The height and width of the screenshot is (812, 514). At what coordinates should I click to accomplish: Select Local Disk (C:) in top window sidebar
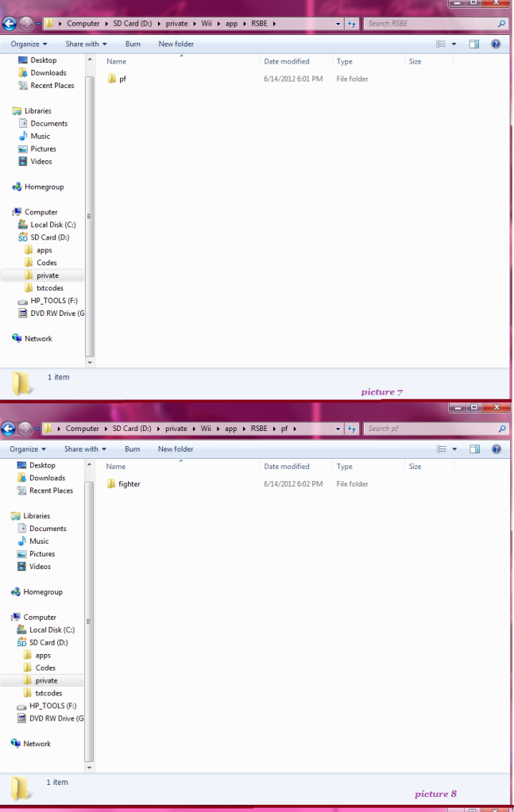coord(53,225)
